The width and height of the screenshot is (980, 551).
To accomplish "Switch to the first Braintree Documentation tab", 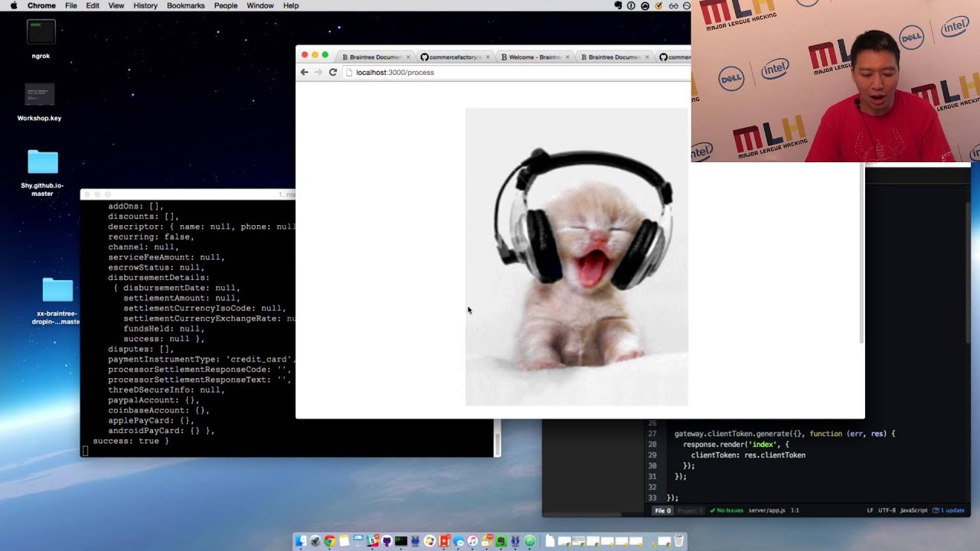I will pyautogui.click(x=374, y=57).
